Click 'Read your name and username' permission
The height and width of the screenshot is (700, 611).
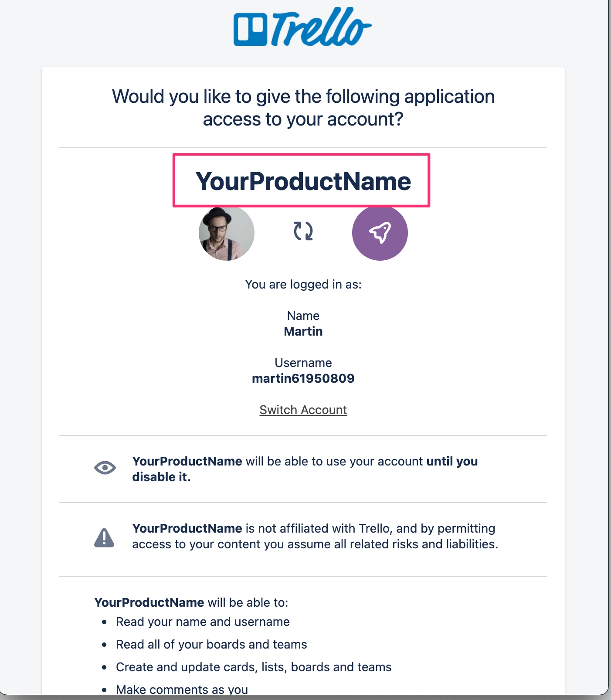[203, 622]
